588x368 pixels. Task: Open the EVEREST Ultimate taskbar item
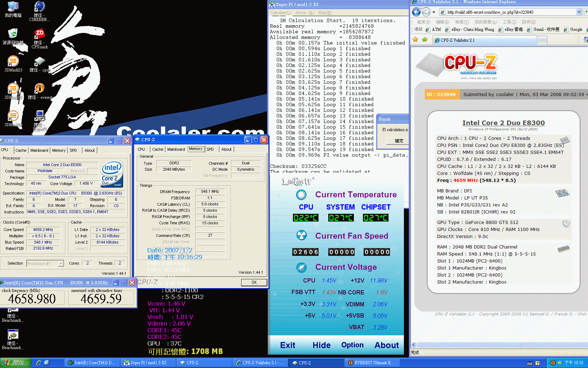[372, 363]
